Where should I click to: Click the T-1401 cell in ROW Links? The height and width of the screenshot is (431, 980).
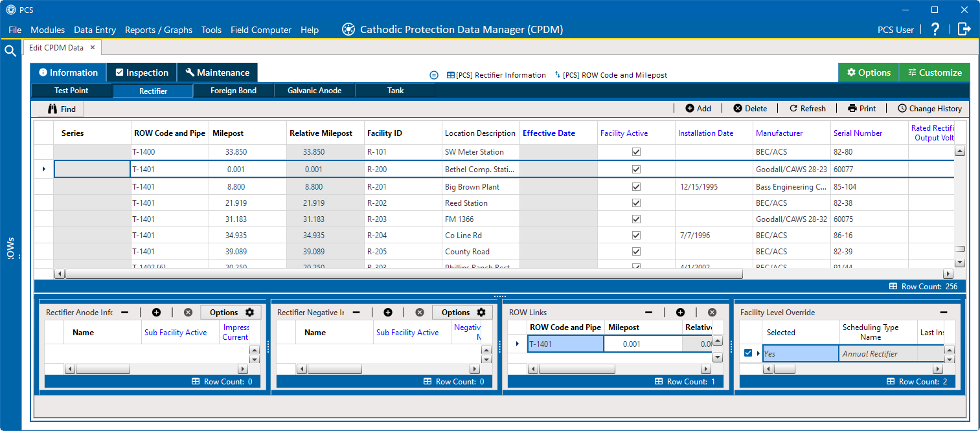pyautogui.click(x=565, y=344)
